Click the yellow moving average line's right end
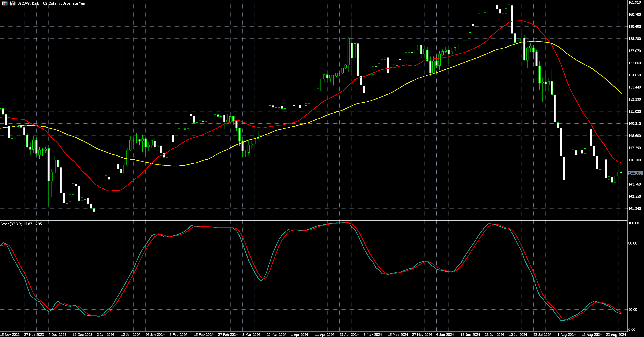644x337 pixels. (621, 93)
